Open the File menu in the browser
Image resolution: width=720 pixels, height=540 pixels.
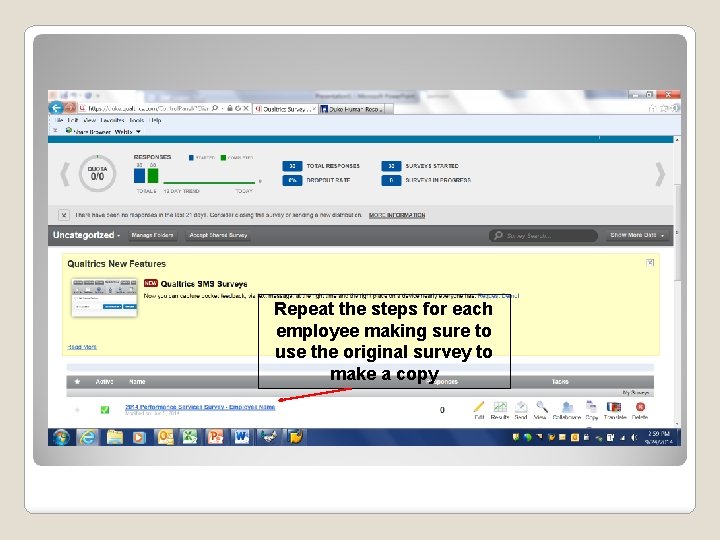[58, 120]
